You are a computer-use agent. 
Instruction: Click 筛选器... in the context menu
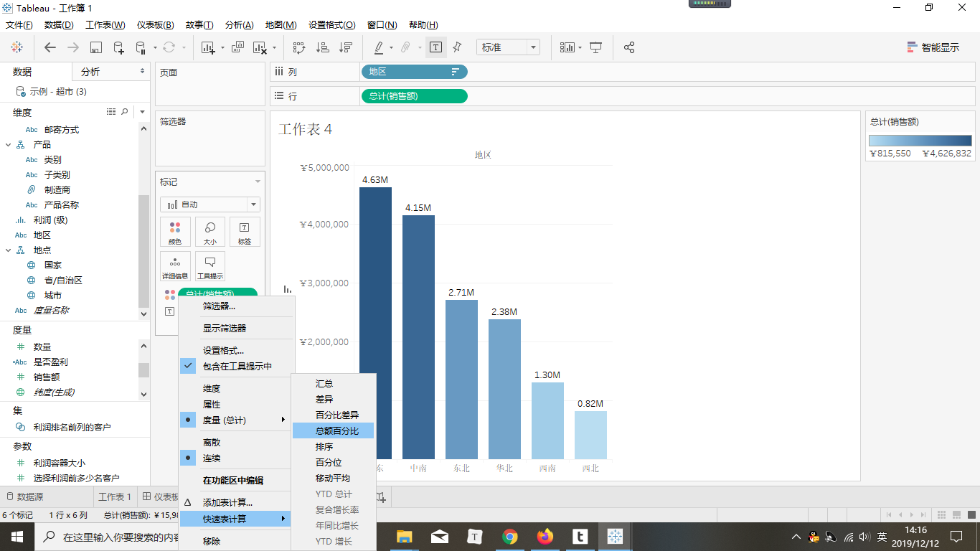(x=236, y=306)
